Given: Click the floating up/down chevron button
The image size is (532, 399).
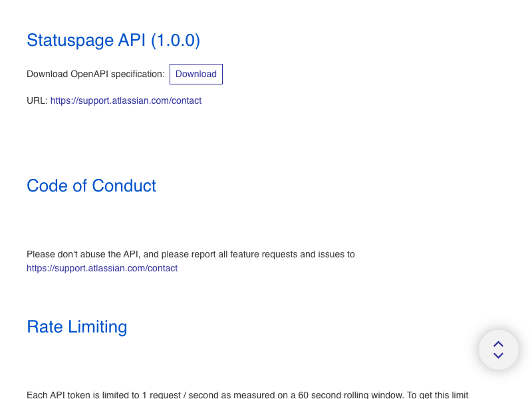Looking at the screenshot, I should [498, 350].
